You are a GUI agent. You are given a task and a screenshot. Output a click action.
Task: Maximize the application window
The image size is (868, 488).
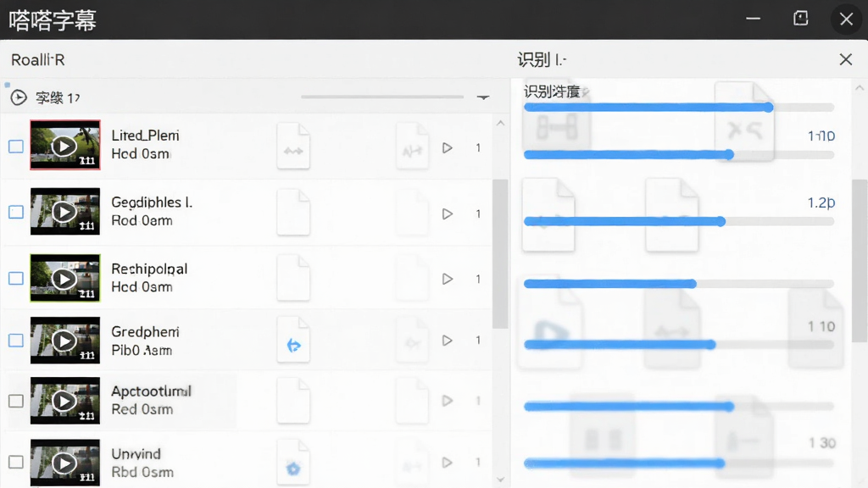tap(800, 19)
